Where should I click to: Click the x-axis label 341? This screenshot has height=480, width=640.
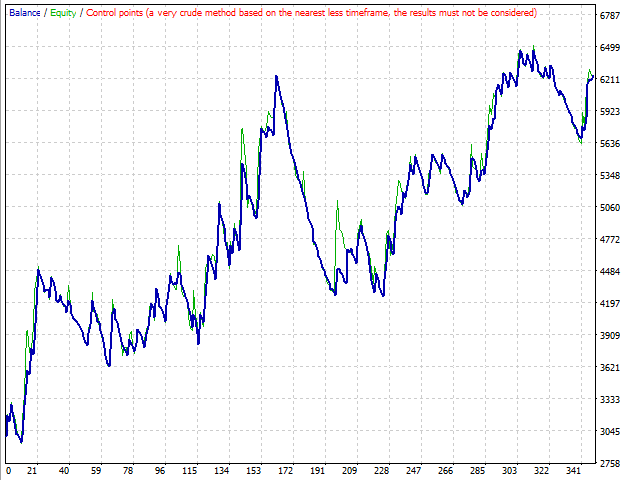coord(573,471)
